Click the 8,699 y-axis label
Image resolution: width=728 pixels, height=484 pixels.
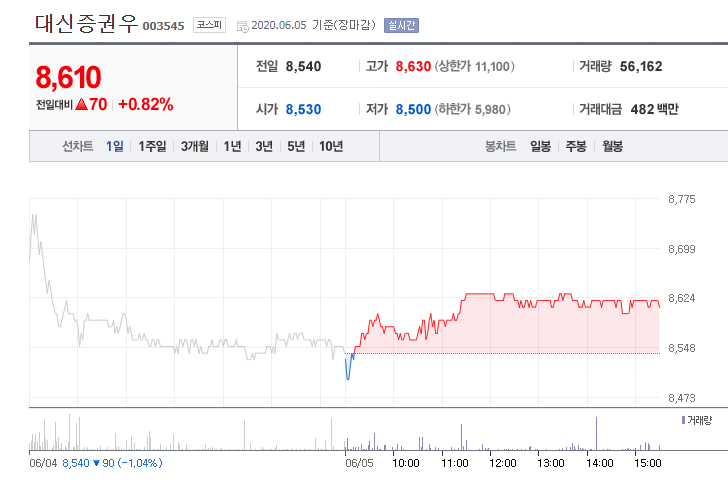pos(682,249)
